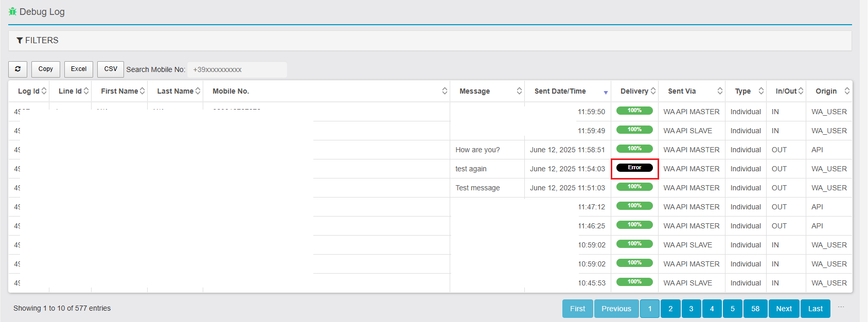Image resolution: width=868 pixels, height=322 pixels.
Task: Sort by In/Out column arrows
Action: (x=801, y=91)
